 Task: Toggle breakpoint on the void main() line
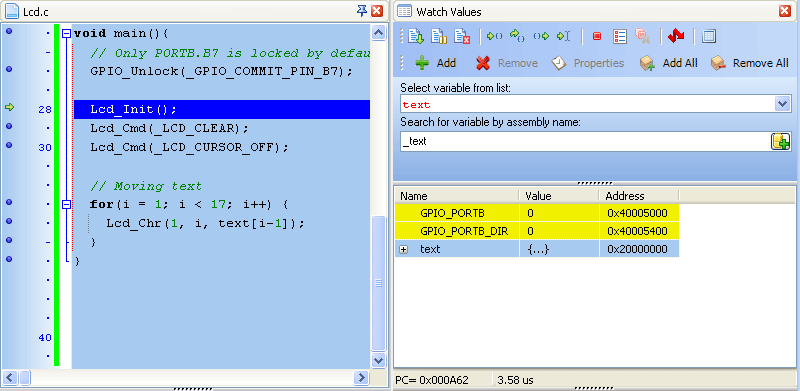(x=9, y=32)
